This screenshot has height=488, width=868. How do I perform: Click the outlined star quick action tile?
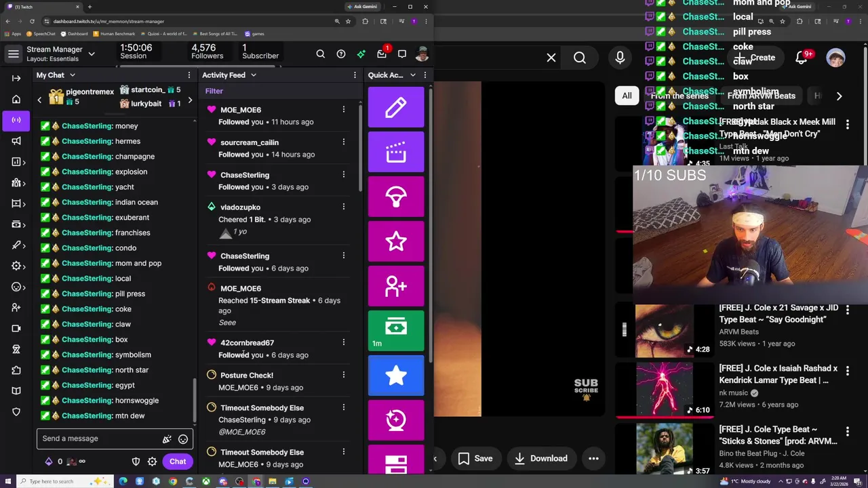pyautogui.click(x=396, y=241)
